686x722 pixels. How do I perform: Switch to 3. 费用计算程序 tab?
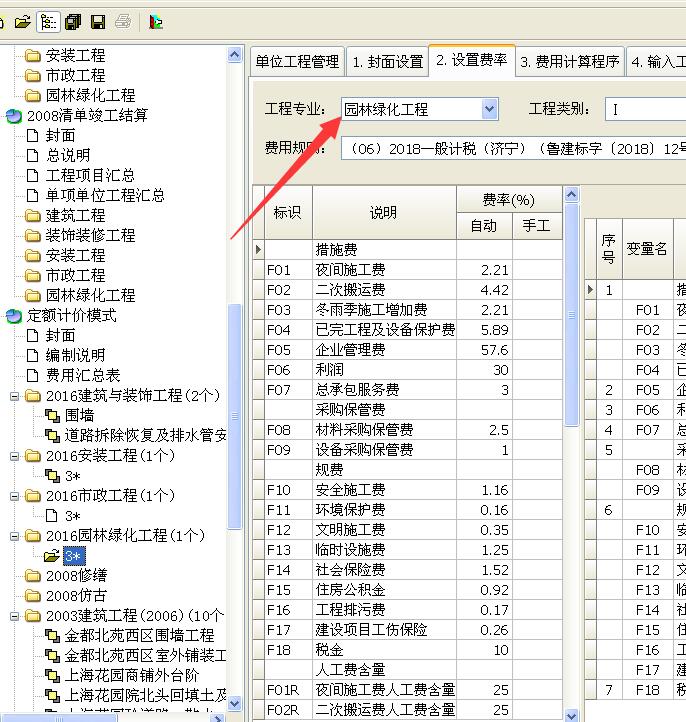coord(570,62)
